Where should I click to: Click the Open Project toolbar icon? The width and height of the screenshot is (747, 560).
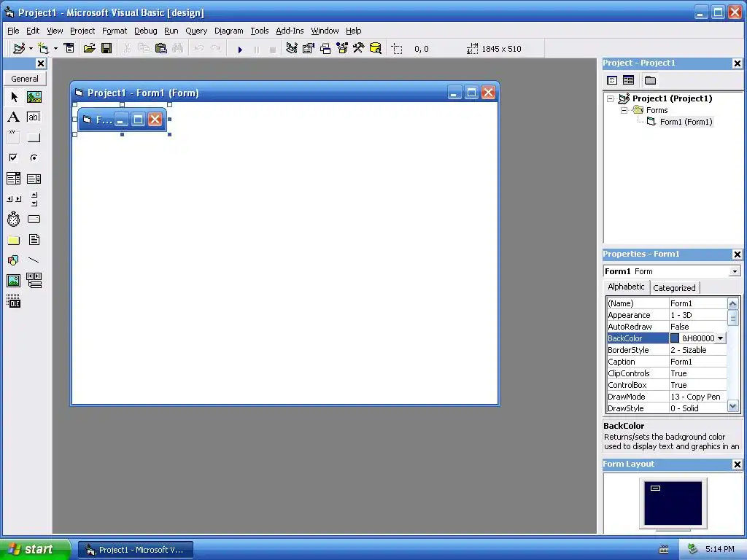pos(89,49)
